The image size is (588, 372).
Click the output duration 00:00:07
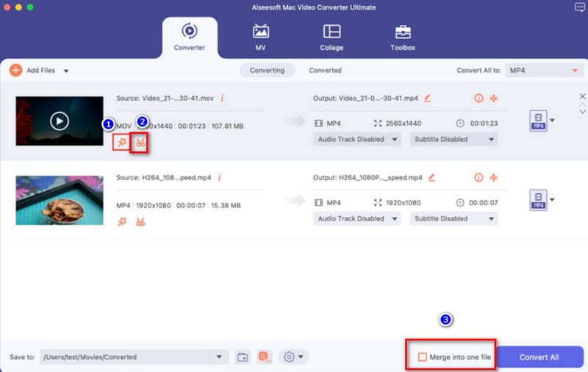click(x=484, y=203)
